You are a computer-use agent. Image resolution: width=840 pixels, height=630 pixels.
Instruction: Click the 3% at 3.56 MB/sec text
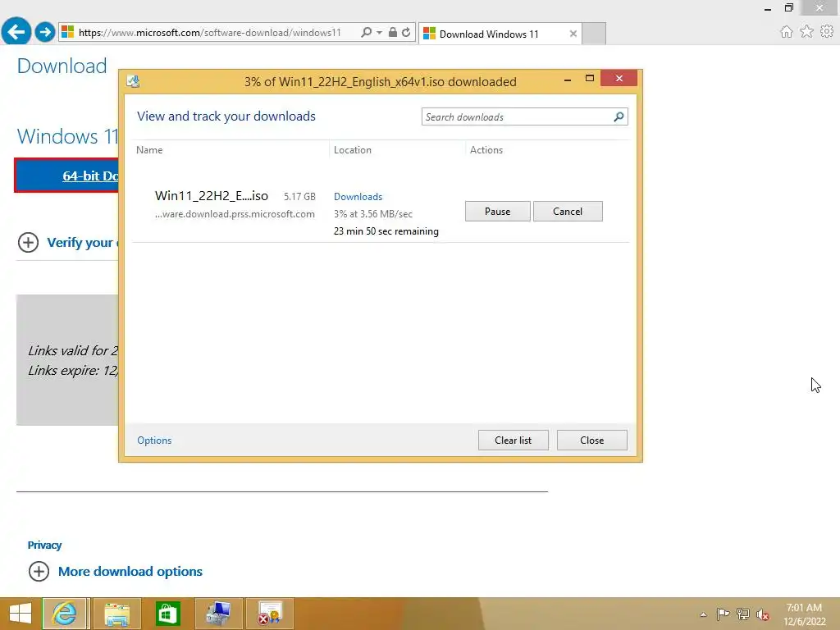[x=373, y=214]
